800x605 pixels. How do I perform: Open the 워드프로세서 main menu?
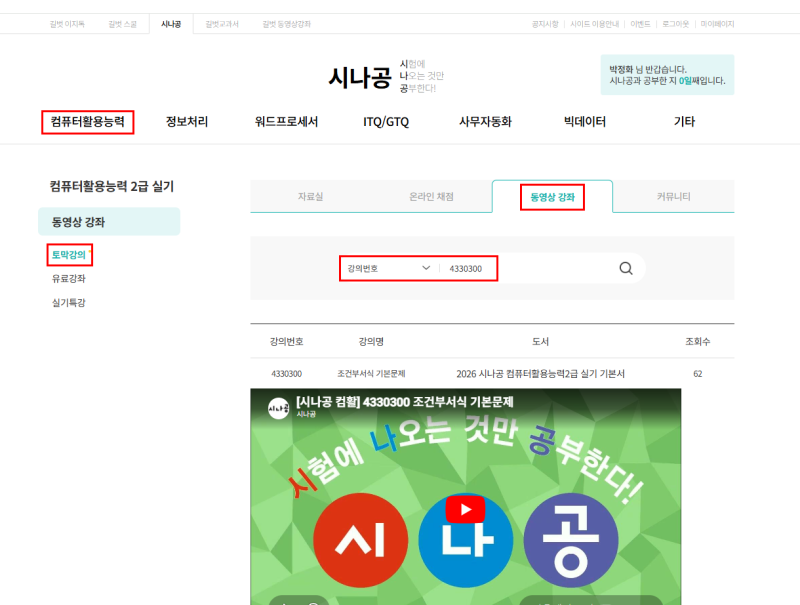click(286, 122)
